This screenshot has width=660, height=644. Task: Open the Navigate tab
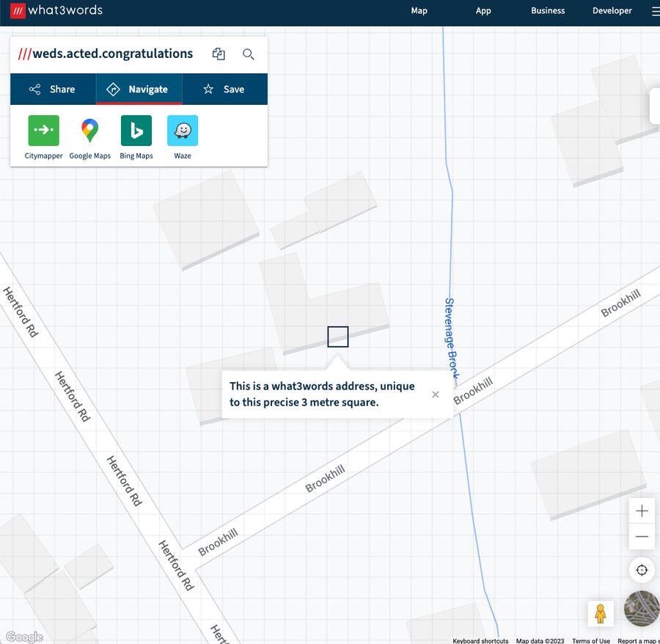(x=139, y=89)
